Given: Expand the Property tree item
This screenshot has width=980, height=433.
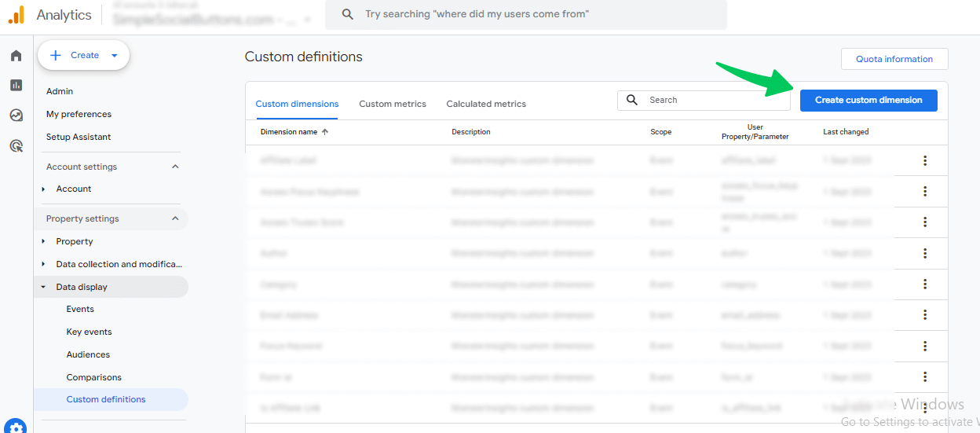Looking at the screenshot, I should pos(44,241).
